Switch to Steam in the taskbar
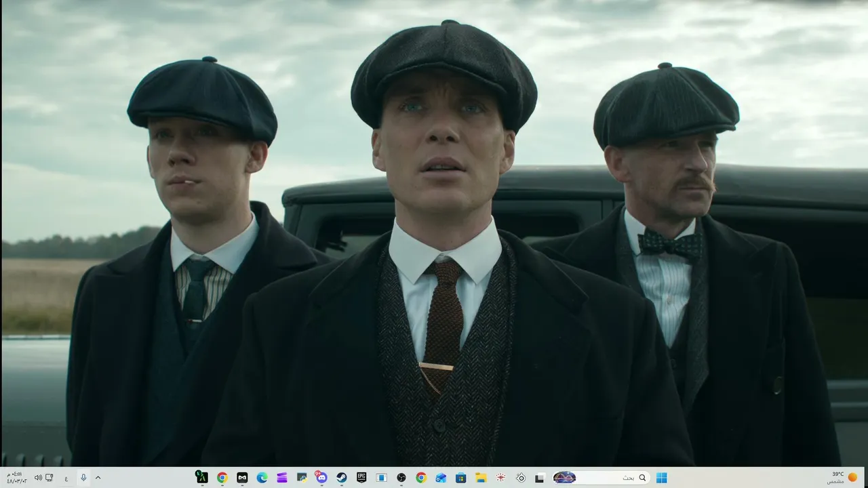The image size is (868, 488). pyautogui.click(x=342, y=478)
